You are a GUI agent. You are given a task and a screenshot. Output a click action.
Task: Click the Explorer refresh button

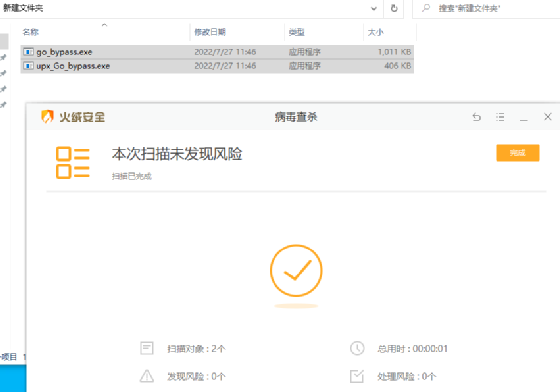pos(394,8)
